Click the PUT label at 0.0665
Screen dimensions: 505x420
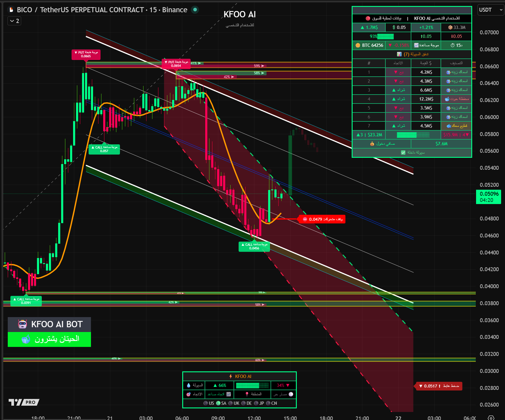pos(86,54)
